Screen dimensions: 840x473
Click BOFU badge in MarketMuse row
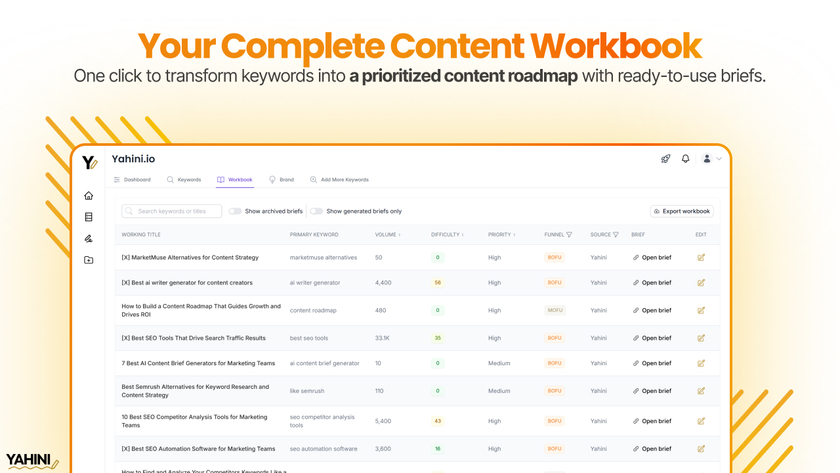click(x=554, y=258)
